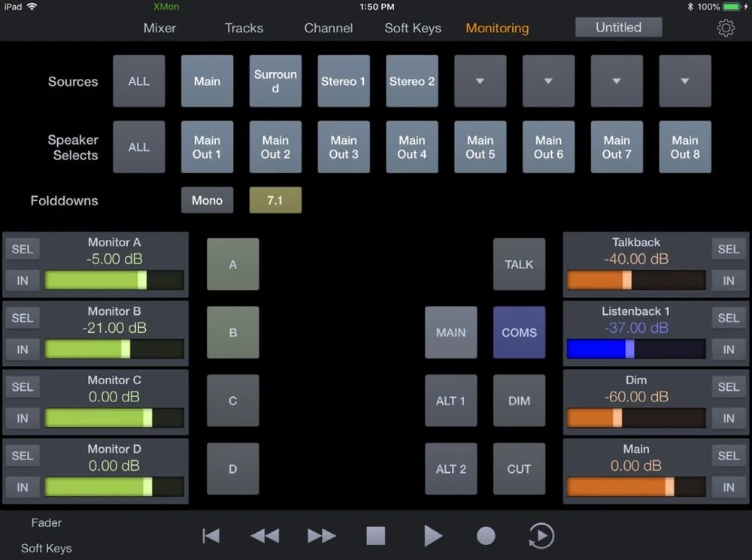Select the COMS source
The width and height of the screenshot is (752, 560).
519,332
